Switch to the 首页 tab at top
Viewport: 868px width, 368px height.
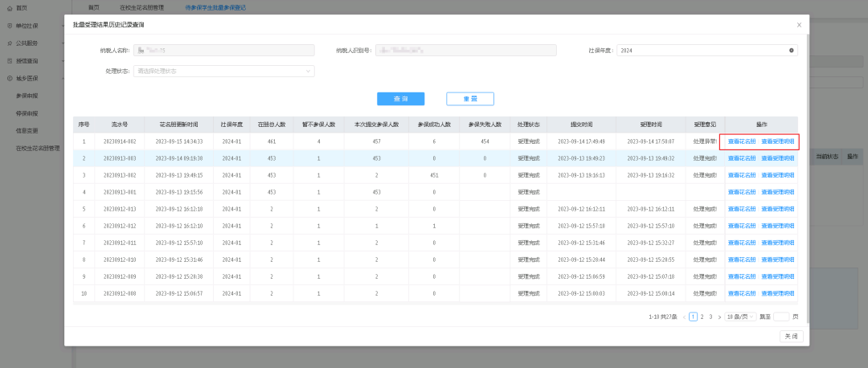click(x=94, y=8)
